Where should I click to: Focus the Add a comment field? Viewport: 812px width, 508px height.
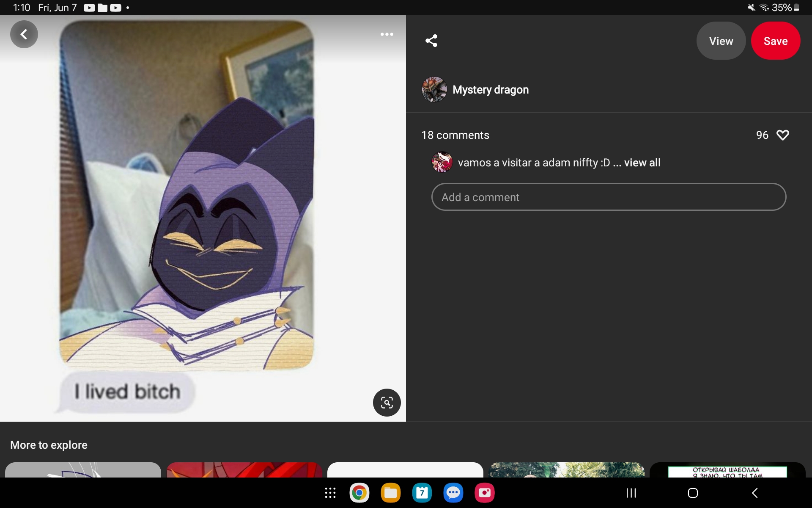tap(608, 197)
